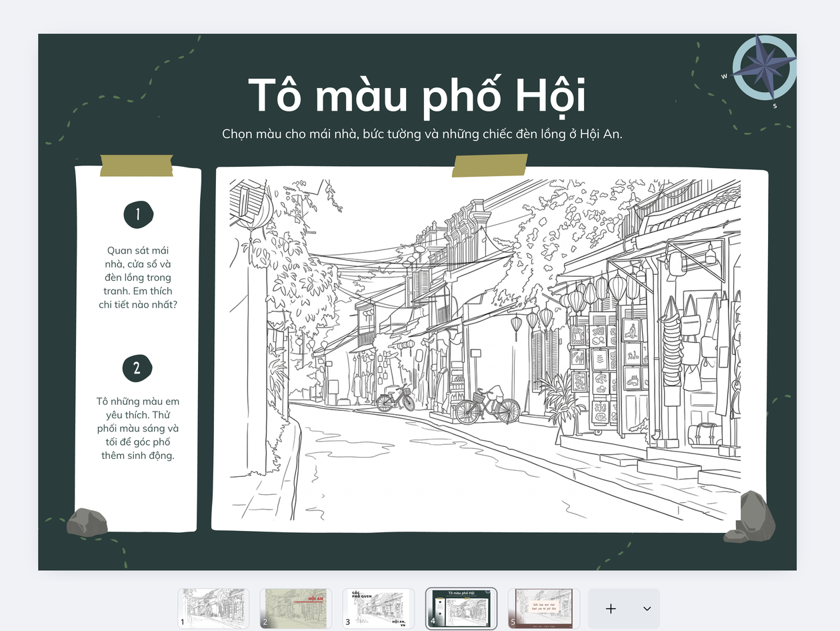Select the subtitle 'Chọn màu cho mái nhà…'
The width and height of the screenshot is (840, 631).
click(x=422, y=133)
